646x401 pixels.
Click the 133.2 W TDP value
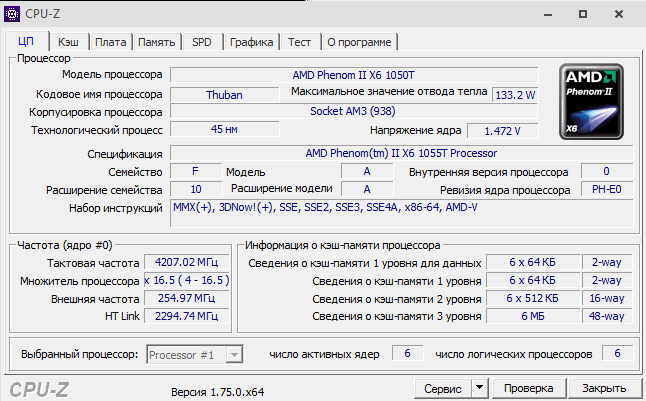tap(515, 95)
